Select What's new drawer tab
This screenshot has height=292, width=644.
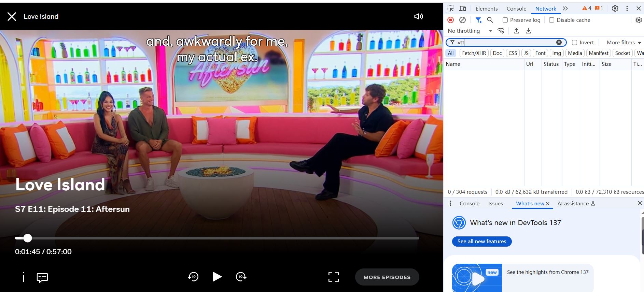tap(530, 204)
